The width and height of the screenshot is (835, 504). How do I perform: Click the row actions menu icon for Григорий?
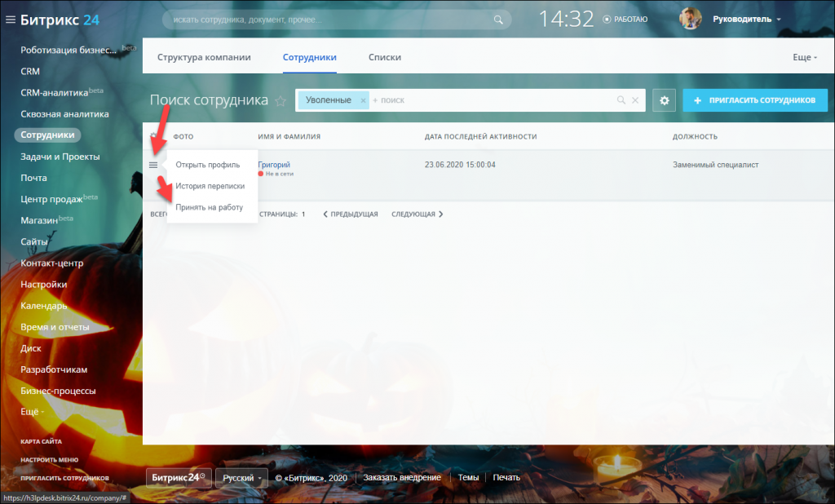click(153, 166)
